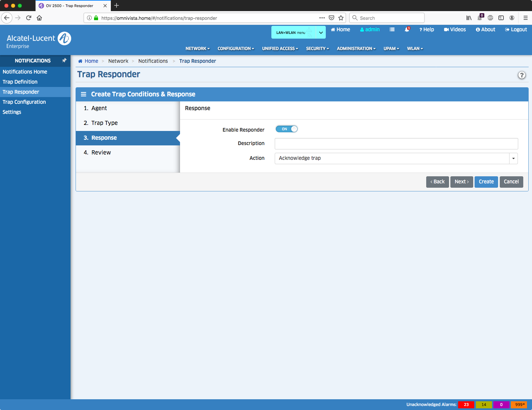Click the help question mark circle icon
This screenshot has height=410, width=532.
521,75
